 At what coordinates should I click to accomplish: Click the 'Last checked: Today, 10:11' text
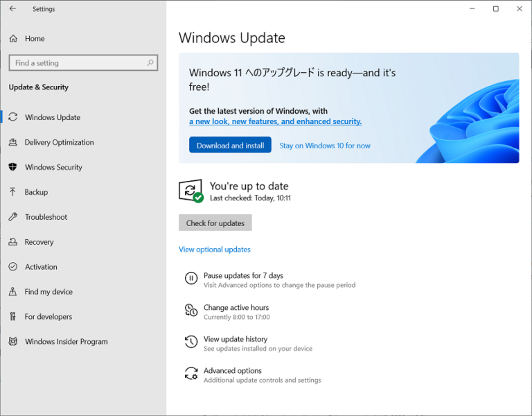pyautogui.click(x=250, y=198)
